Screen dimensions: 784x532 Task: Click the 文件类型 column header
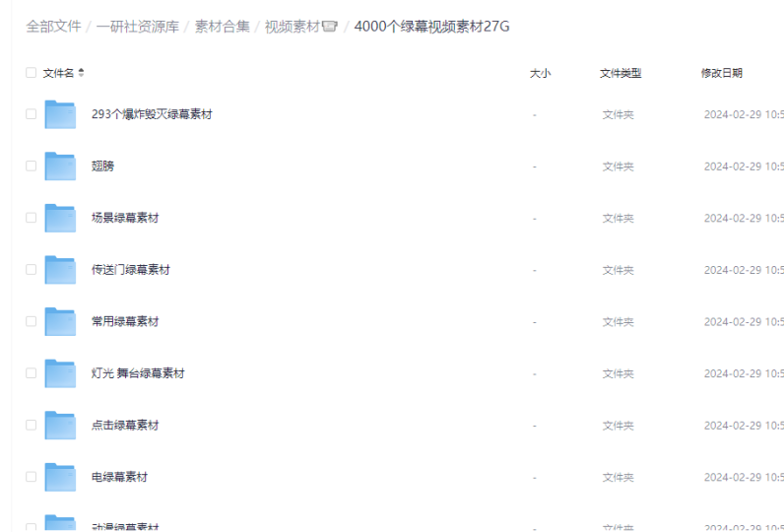tap(621, 73)
